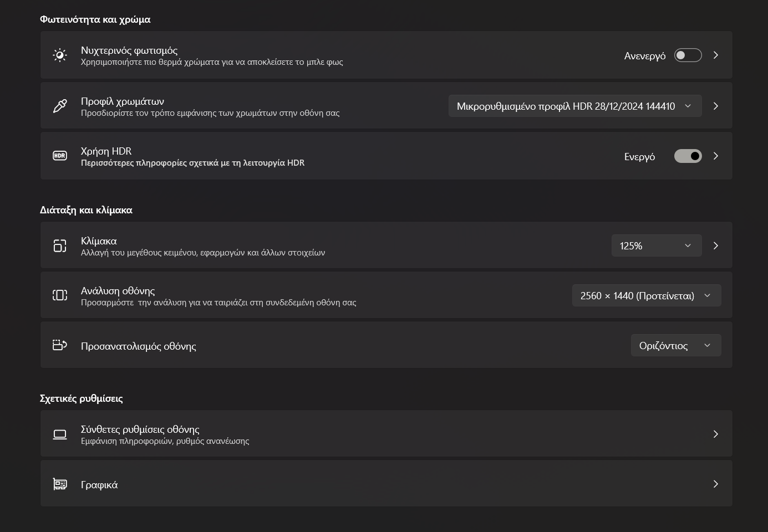Click the Night light sun icon
The width and height of the screenshot is (768, 532).
click(x=60, y=55)
